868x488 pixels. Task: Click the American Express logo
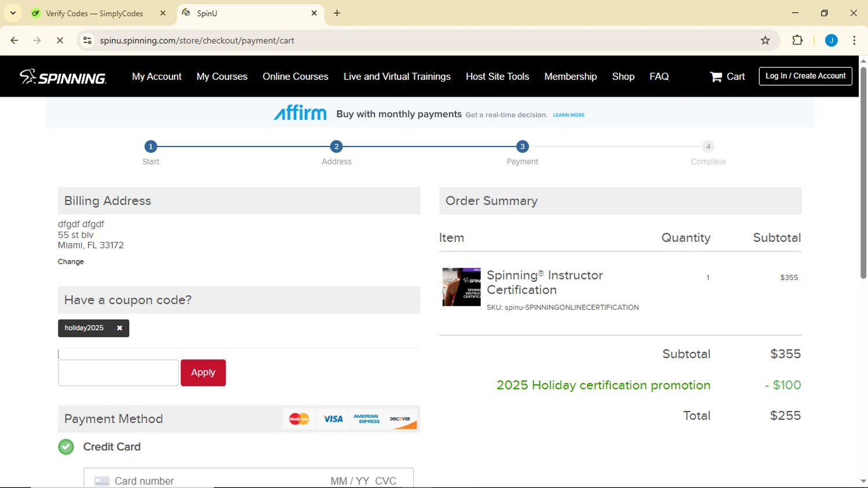[366, 419]
